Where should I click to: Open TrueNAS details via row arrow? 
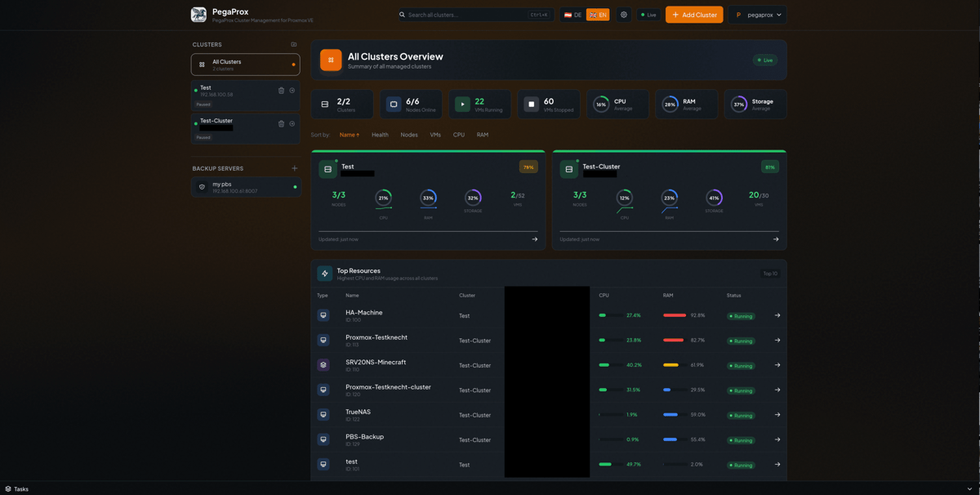pos(777,415)
